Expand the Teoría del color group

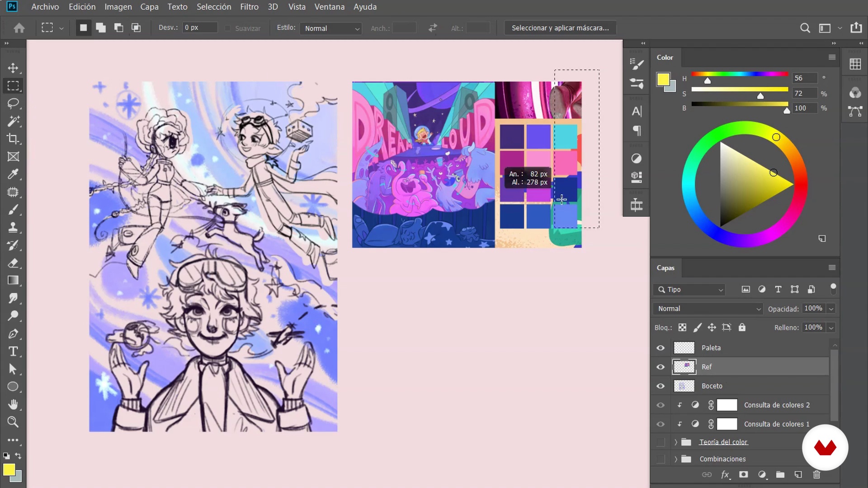click(676, 442)
